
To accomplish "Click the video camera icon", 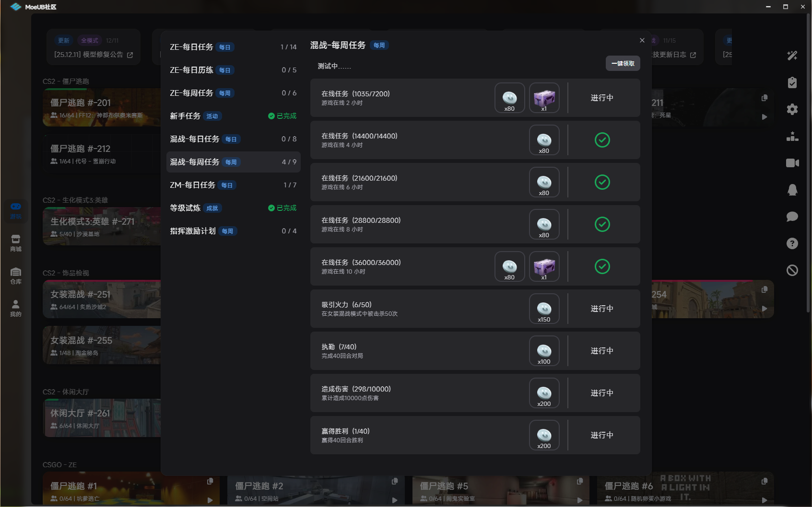I will [x=792, y=163].
